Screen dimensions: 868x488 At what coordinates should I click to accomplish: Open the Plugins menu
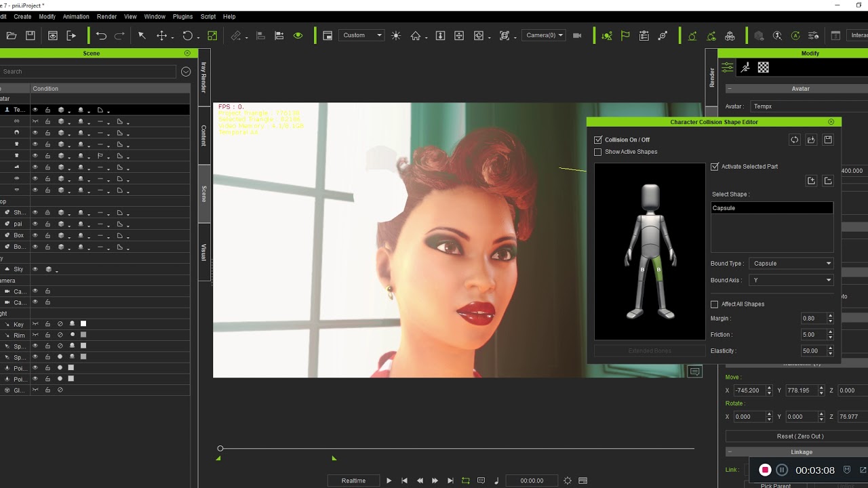(x=182, y=16)
